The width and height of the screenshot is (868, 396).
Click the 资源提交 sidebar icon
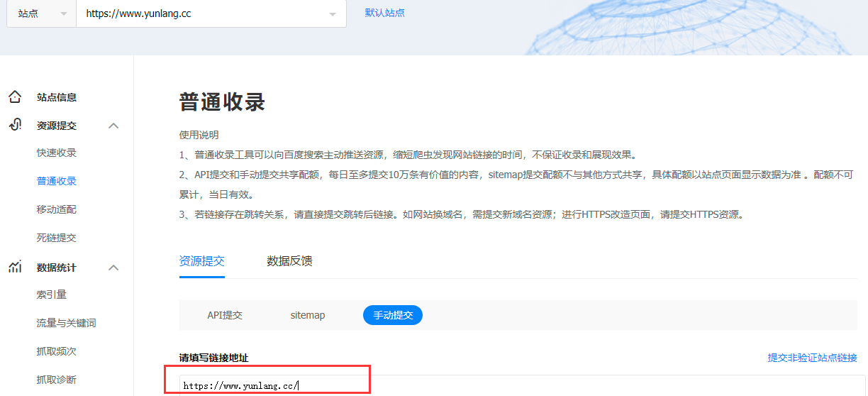[15, 126]
